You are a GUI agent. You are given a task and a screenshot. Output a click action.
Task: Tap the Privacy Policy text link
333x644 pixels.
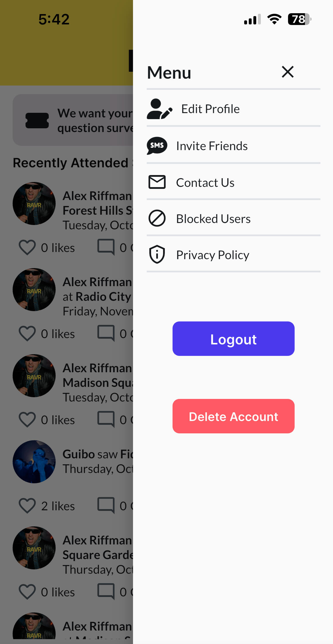(213, 255)
